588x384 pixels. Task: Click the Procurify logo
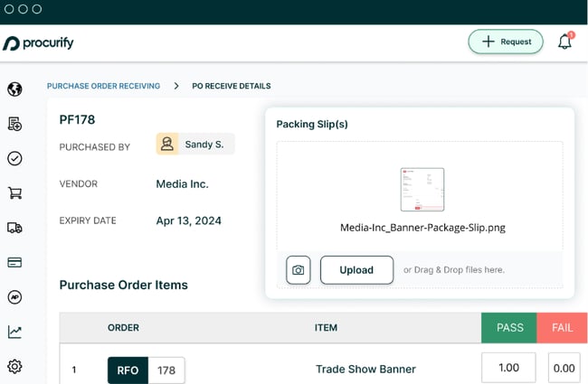38,43
